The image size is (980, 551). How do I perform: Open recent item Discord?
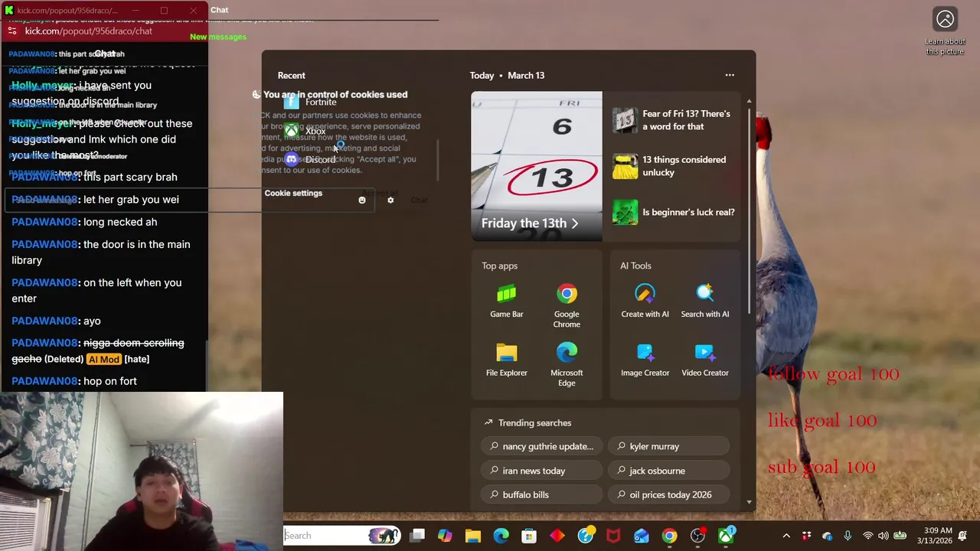pyautogui.click(x=310, y=160)
